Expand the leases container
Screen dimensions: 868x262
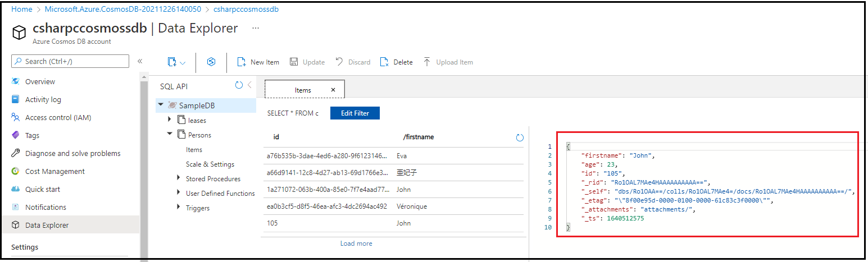coord(170,120)
